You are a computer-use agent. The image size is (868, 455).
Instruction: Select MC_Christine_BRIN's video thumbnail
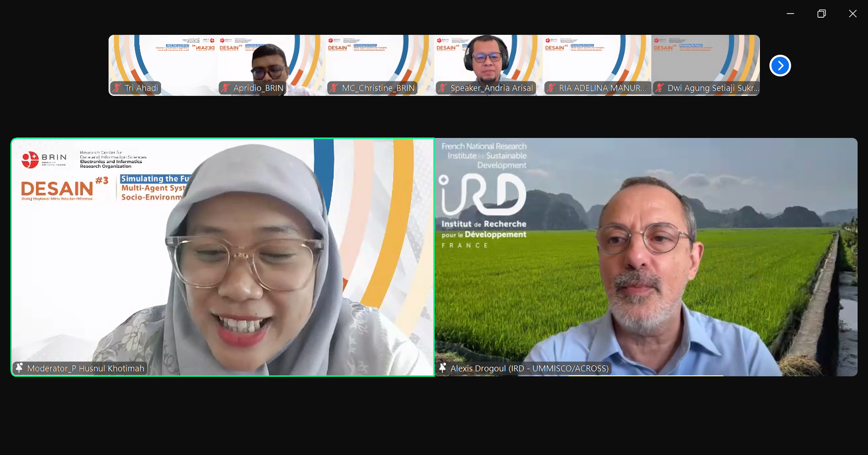(x=380, y=65)
